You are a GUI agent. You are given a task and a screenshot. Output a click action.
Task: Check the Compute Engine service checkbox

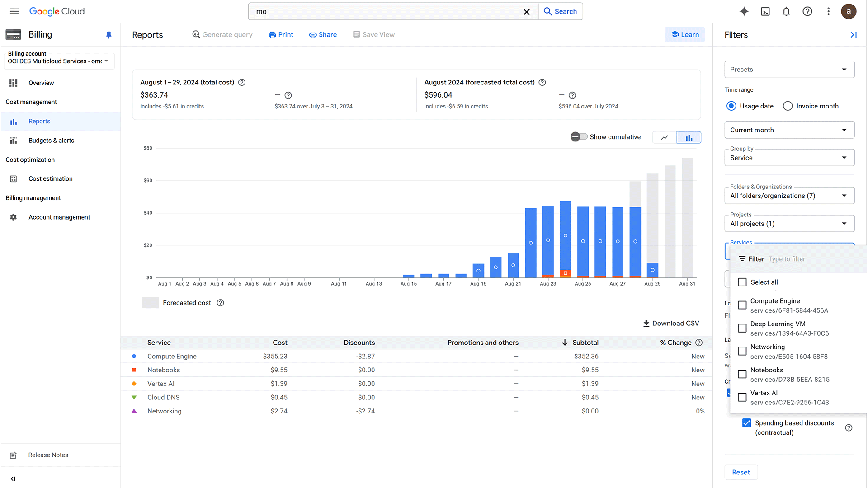[x=742, y=305]
